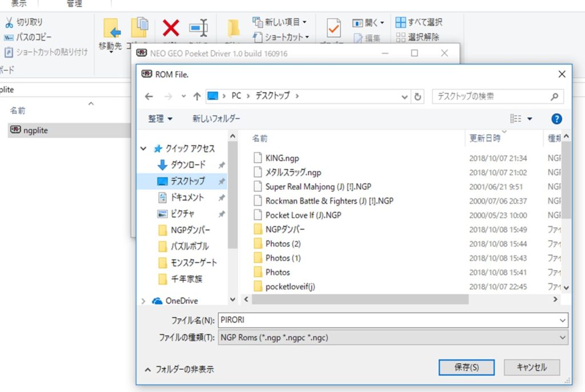Open the filename field dropdown arrow

[563, 321]
